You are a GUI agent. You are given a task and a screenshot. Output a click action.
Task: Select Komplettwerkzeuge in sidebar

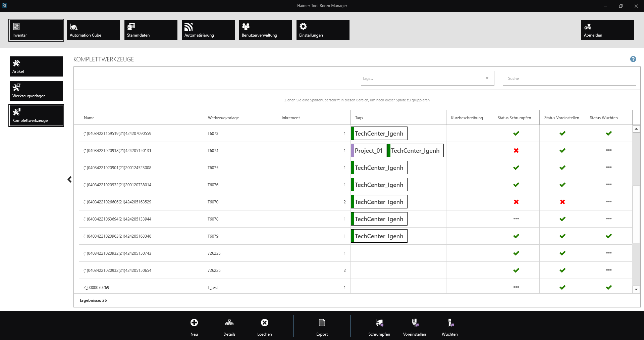pos(36,115)
